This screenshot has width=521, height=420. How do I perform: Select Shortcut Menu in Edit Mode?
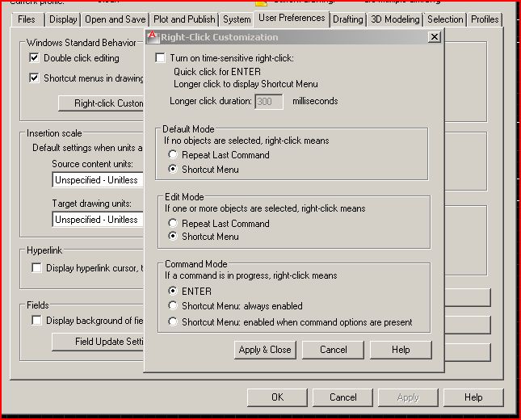[173, 236]
